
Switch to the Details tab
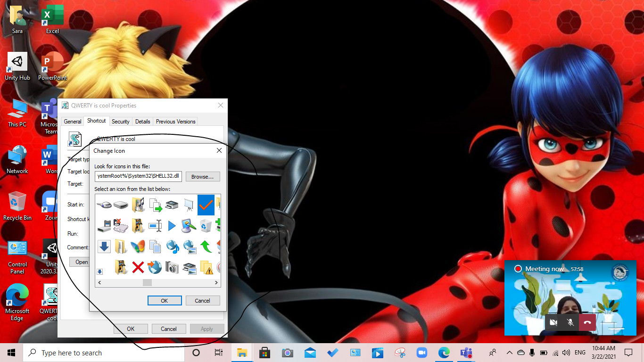143,122
